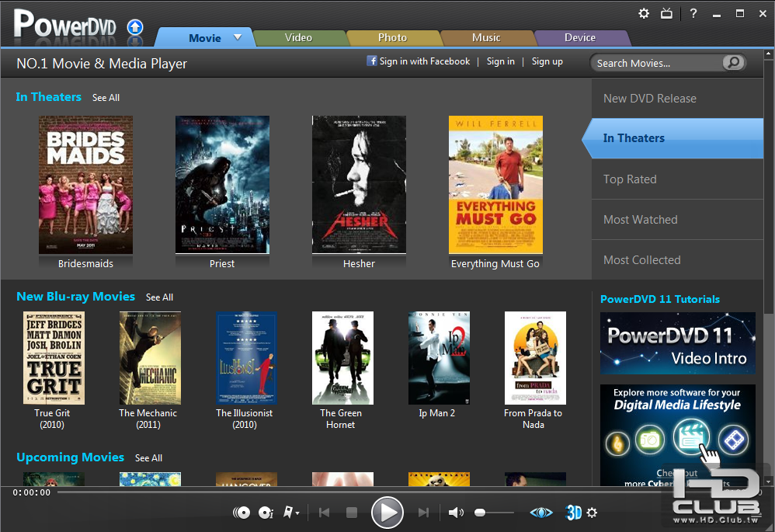Toggle 3D playback mode
Image resolution: width=775 pixels, height=532 pixels.
pyautogui.click(x=574, y=513)
